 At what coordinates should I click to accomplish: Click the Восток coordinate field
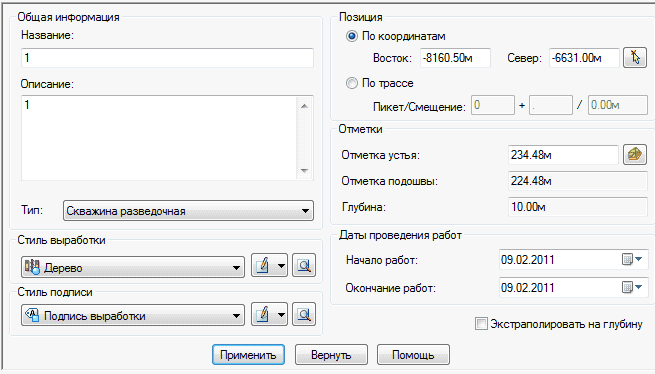[455, 58]
